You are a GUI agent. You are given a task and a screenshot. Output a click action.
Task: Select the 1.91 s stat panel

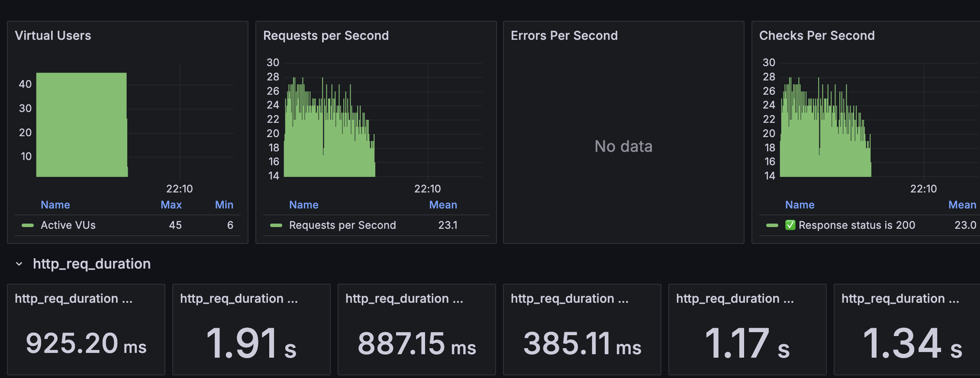click(251, 330)
